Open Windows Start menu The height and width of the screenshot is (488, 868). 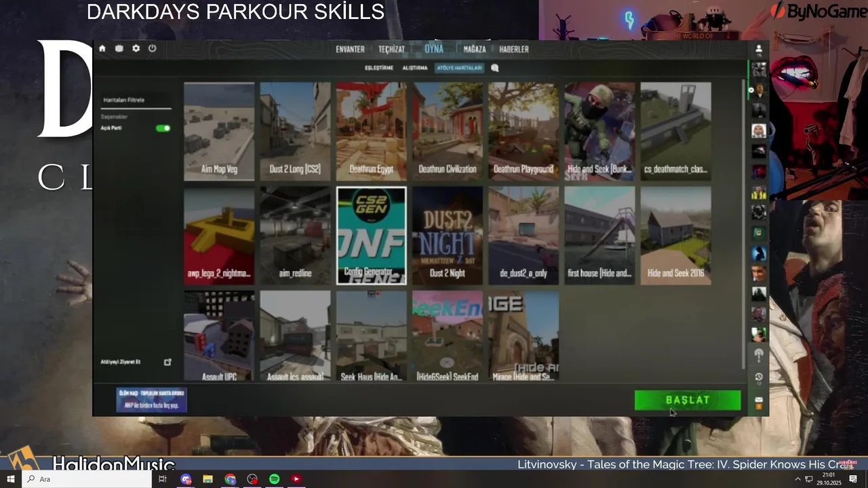pos(11,479)
